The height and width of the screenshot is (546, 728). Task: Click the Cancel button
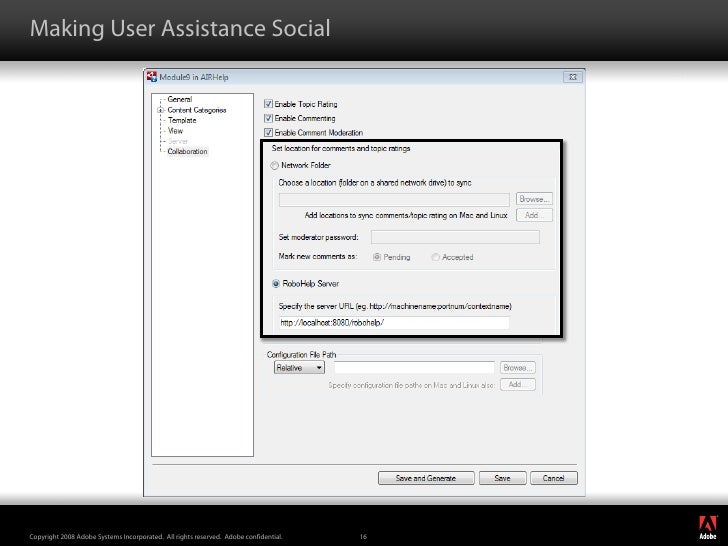pos(554,478)
